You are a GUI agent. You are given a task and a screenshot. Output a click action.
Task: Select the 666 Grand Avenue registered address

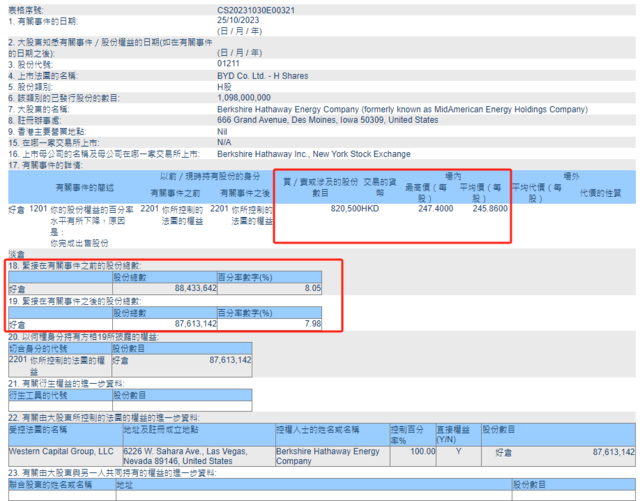(x=327, y=120)
